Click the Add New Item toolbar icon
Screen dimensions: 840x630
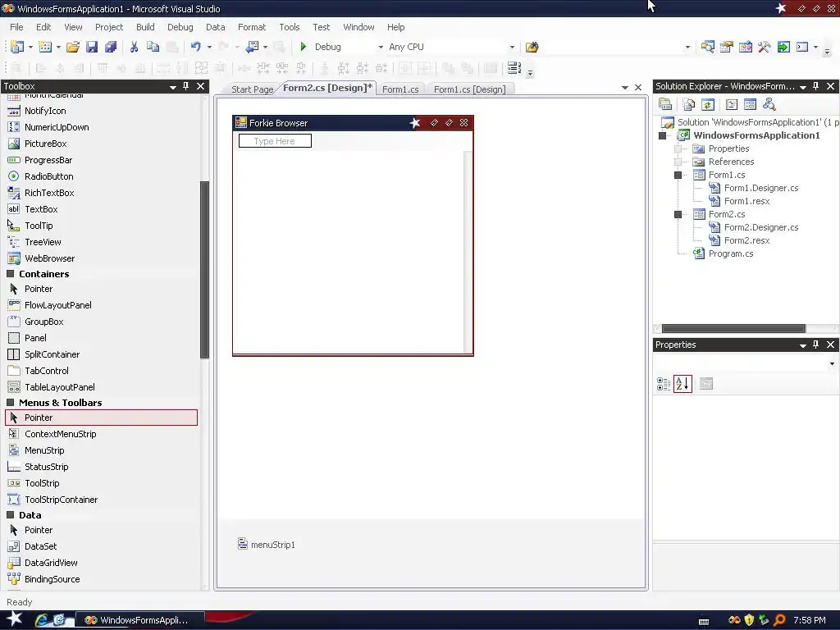click(x=45, y=47)
